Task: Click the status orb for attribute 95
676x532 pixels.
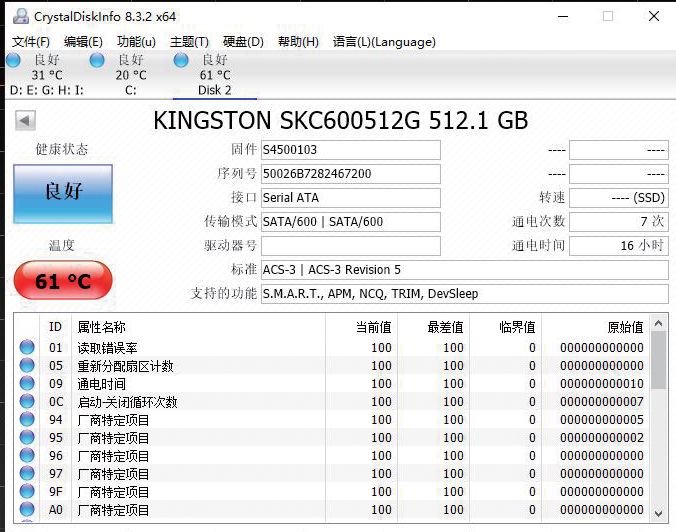Action: pyautogui.click(x=27, y=437)
